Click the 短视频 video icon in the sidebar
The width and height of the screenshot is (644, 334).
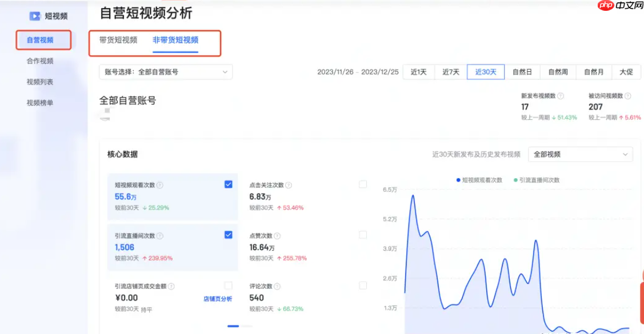coord(35,15)
